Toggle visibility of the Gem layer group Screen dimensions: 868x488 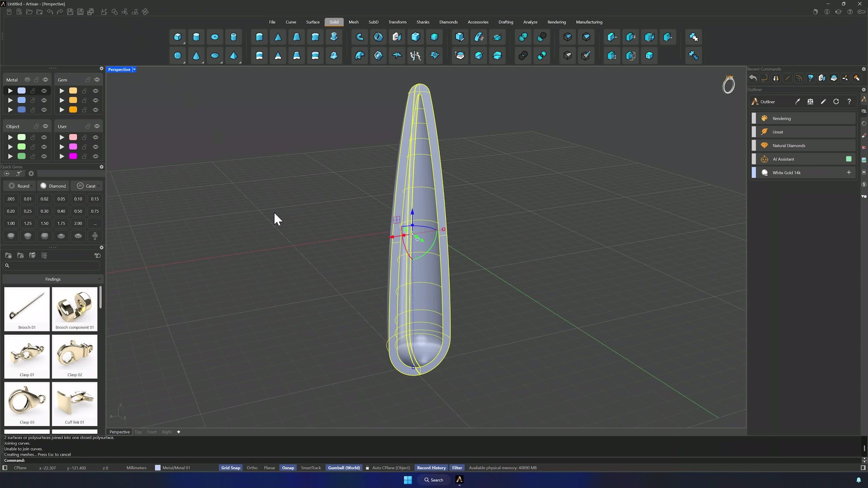point(97,80)
